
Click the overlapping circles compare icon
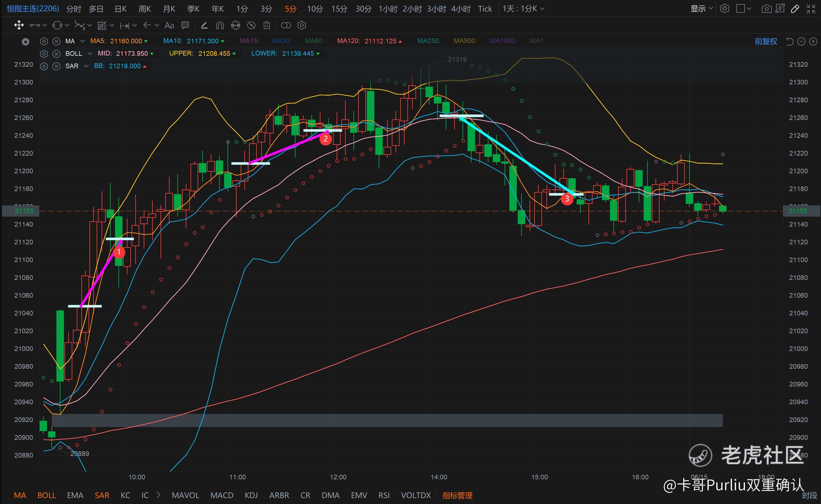click(286, 25)
